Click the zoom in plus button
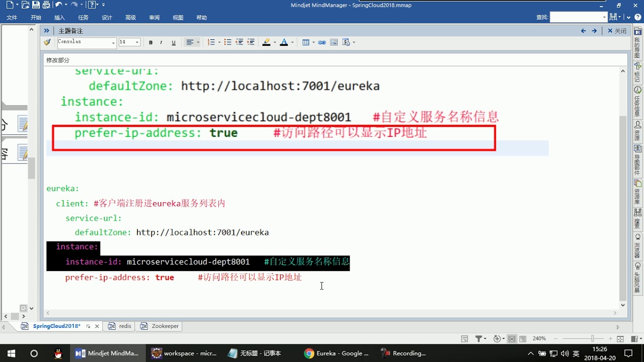Viewport: 644px width, 362px height. 611,339
